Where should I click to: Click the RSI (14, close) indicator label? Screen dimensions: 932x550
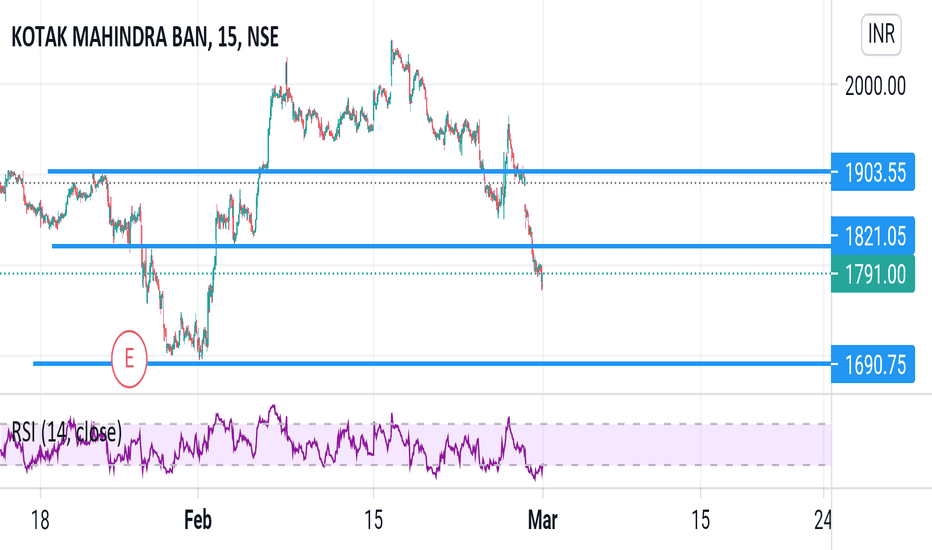pyautogui.click(x=67, y=432)
